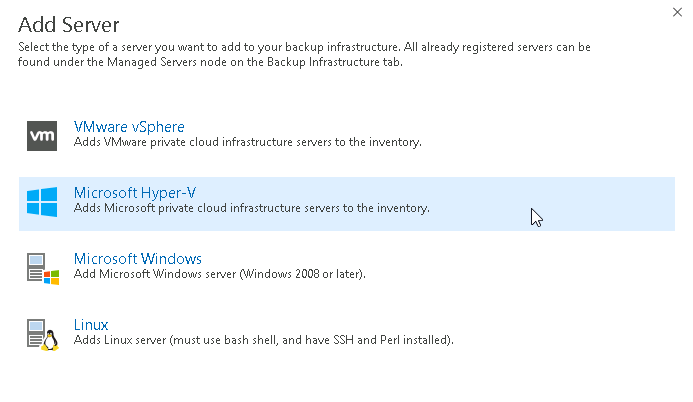
Task: Click the Microsoft Windows server icon
Action: (42, 268)
